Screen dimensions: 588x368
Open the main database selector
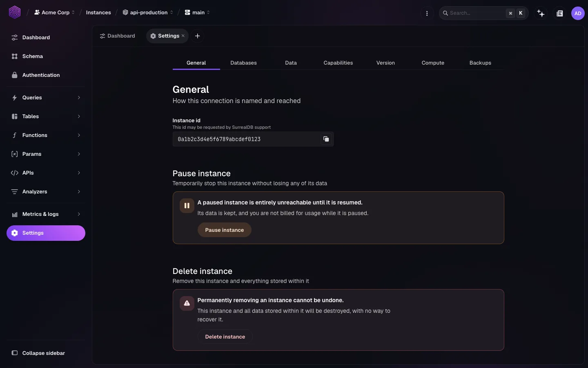[x=197, y=13]
